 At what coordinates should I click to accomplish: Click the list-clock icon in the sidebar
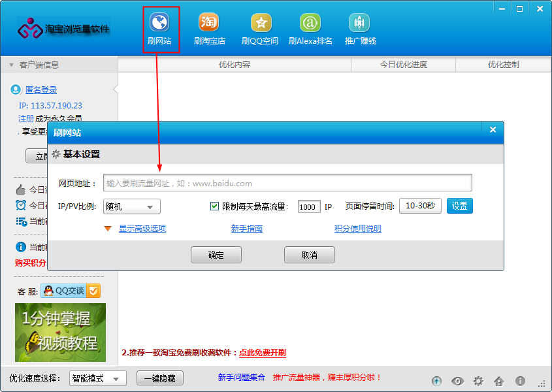click(x=21, y=221)
